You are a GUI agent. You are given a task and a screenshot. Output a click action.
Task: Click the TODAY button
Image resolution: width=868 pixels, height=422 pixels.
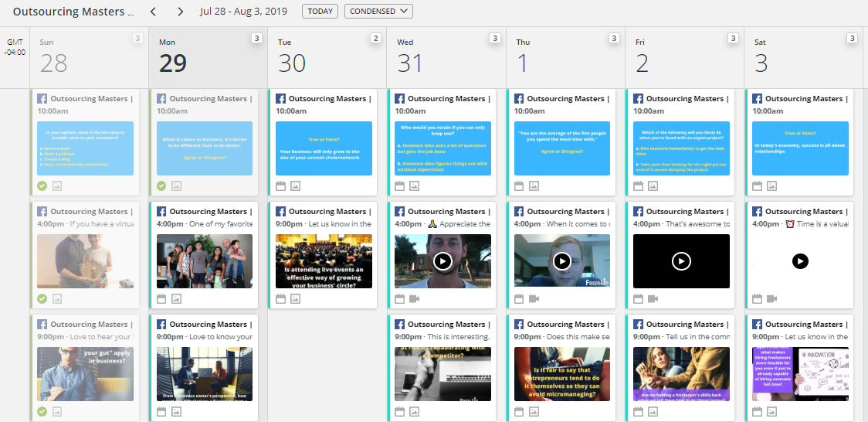point(320,11)
